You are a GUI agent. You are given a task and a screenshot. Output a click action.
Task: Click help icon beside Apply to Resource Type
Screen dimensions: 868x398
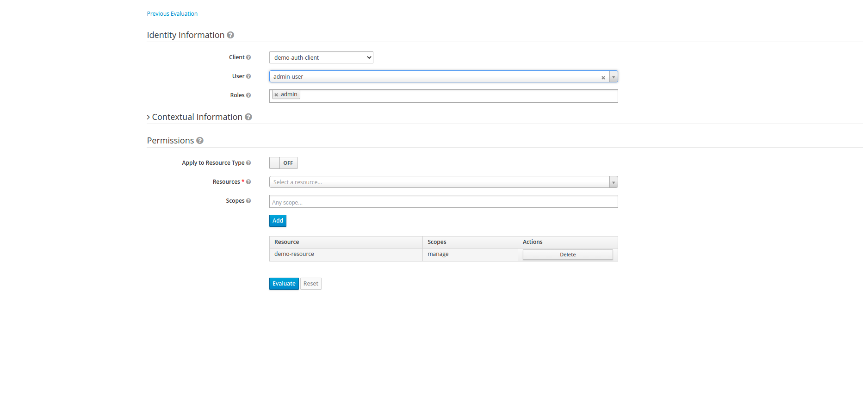pyautogui.click(x=248, y=163)
